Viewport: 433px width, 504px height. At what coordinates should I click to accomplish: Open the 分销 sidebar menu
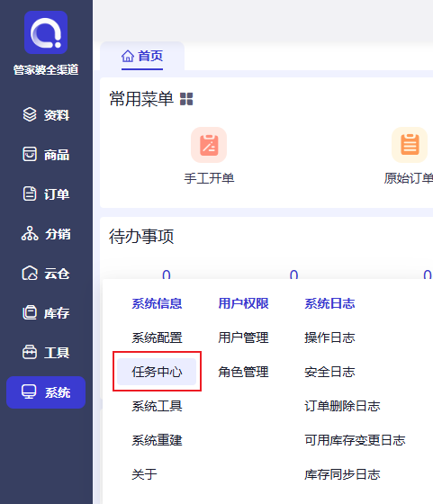click(46, 234)
